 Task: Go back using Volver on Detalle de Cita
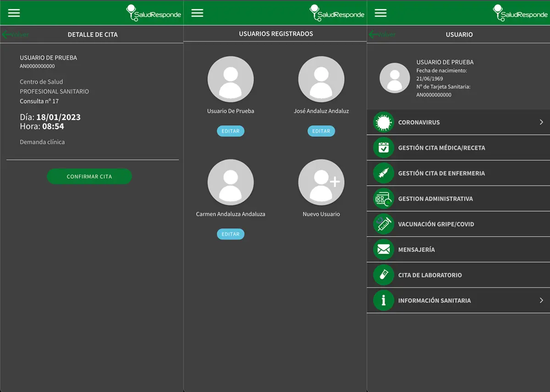[15, 35]
